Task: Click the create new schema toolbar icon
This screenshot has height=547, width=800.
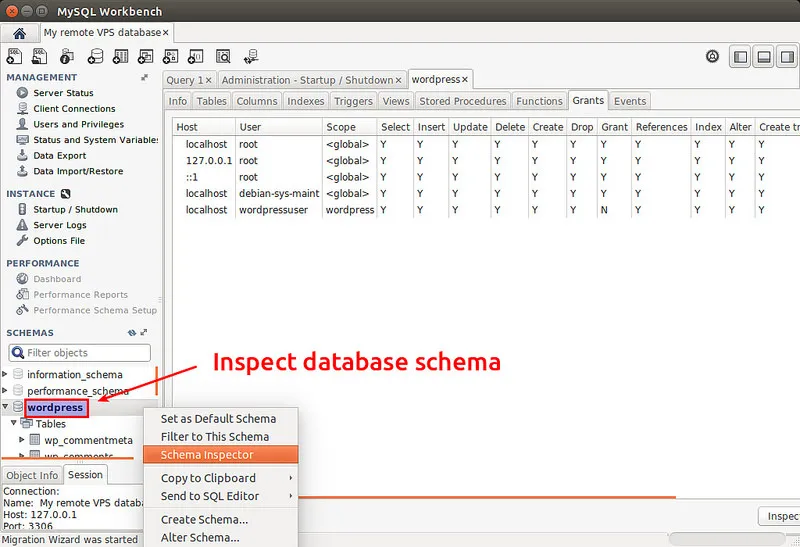Action: tap(96, 56)
